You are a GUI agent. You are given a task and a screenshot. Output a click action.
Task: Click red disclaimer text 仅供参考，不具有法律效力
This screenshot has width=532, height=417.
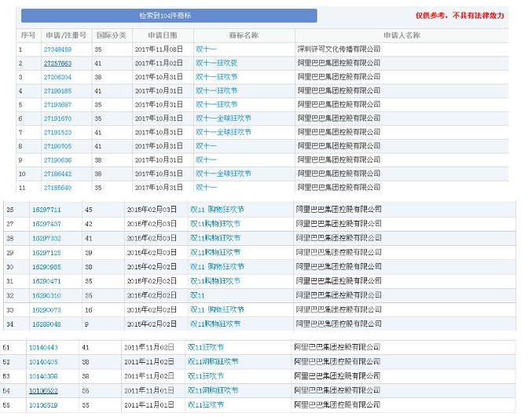click(x=460, y=15)
